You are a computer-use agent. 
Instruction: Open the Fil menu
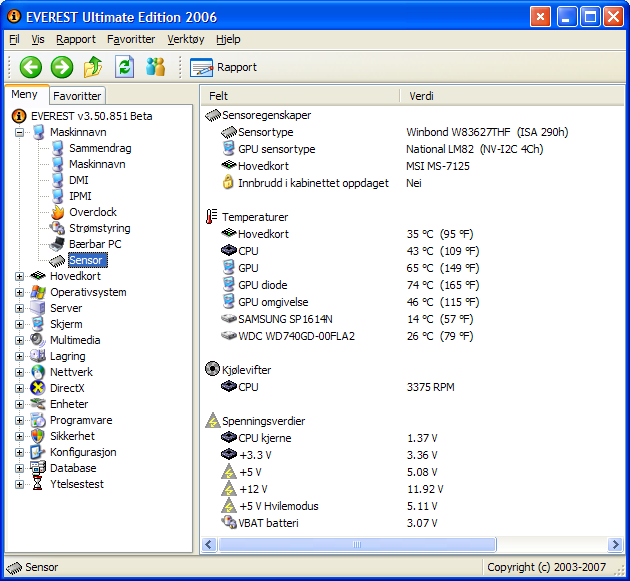[x=14, y=39]
